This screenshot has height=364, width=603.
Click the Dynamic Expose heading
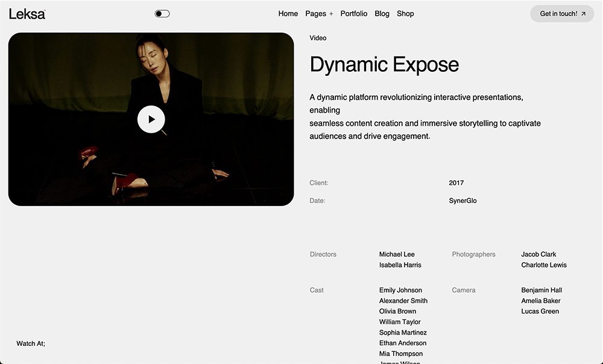tap(384, 64)
